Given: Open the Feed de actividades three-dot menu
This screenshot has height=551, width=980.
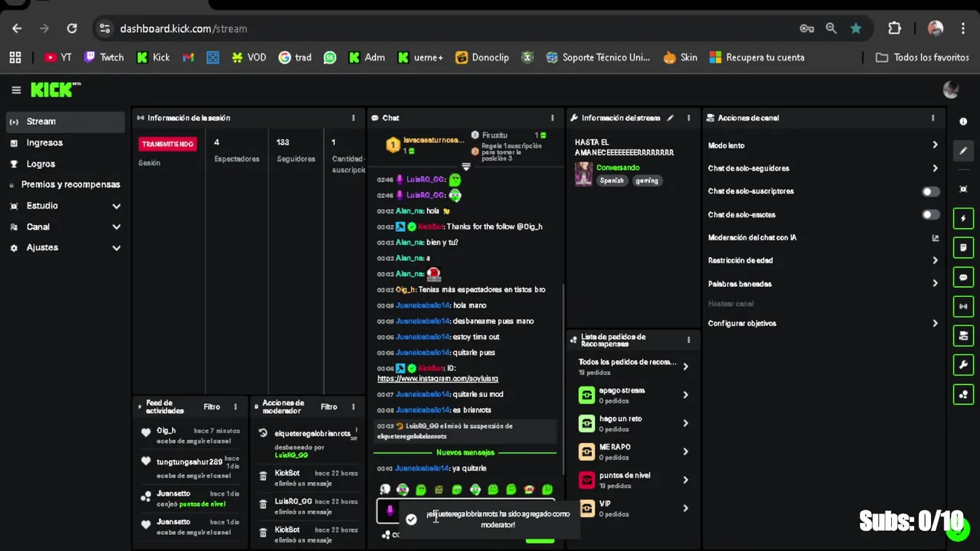Looking at the screenshot, I should (235, 407).
